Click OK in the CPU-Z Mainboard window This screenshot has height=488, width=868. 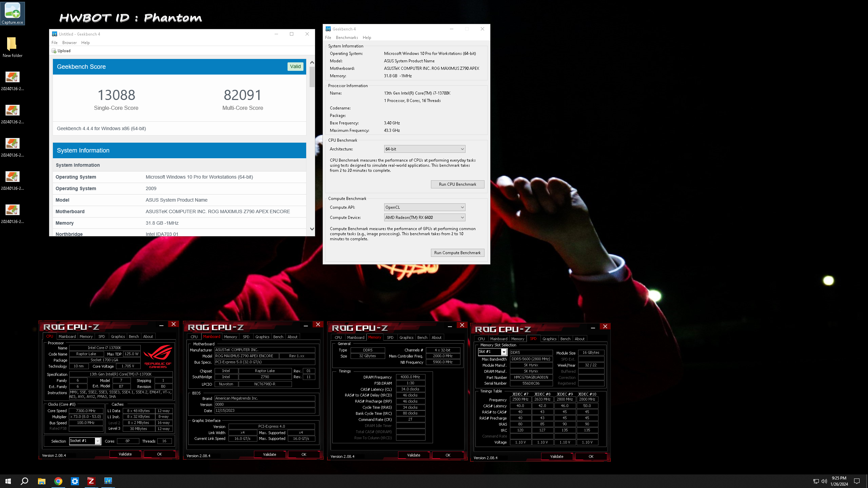[x=304, y=454]
